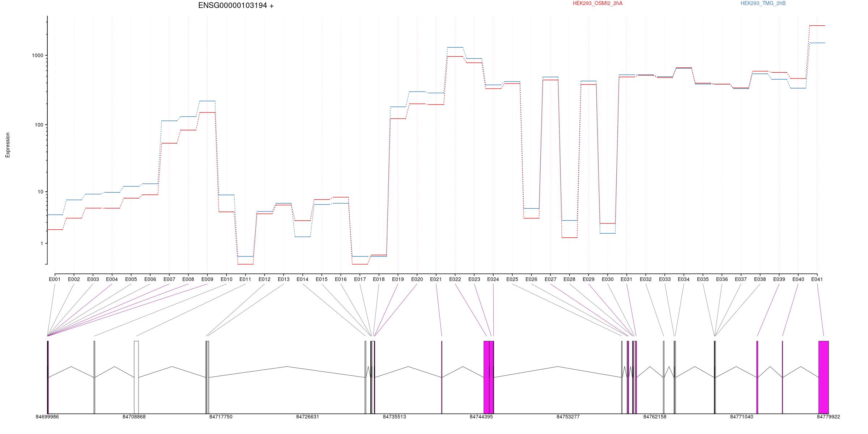Click genomic coordinate 84726631

308,417
